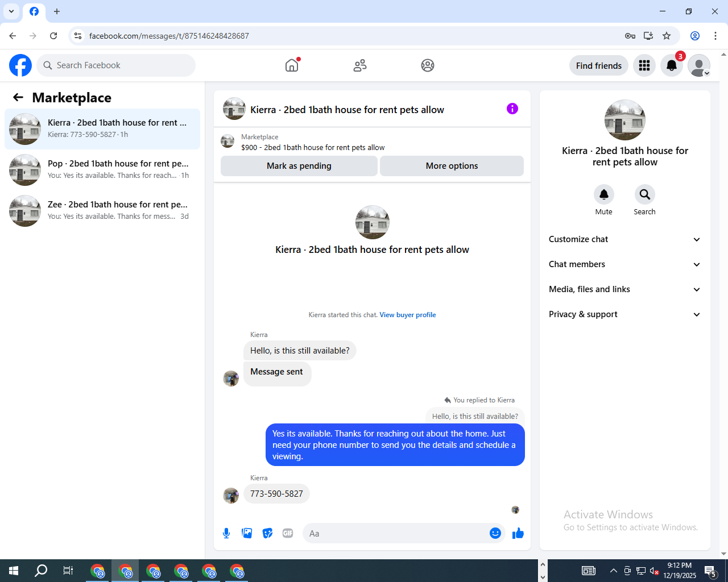Screen dimensions: 728x582
Task: Select the Pop conversation in the list
Action: pos(102,170)
